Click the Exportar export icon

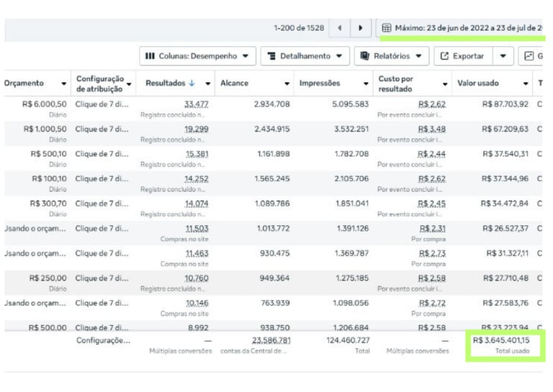(x=444, y=55)
